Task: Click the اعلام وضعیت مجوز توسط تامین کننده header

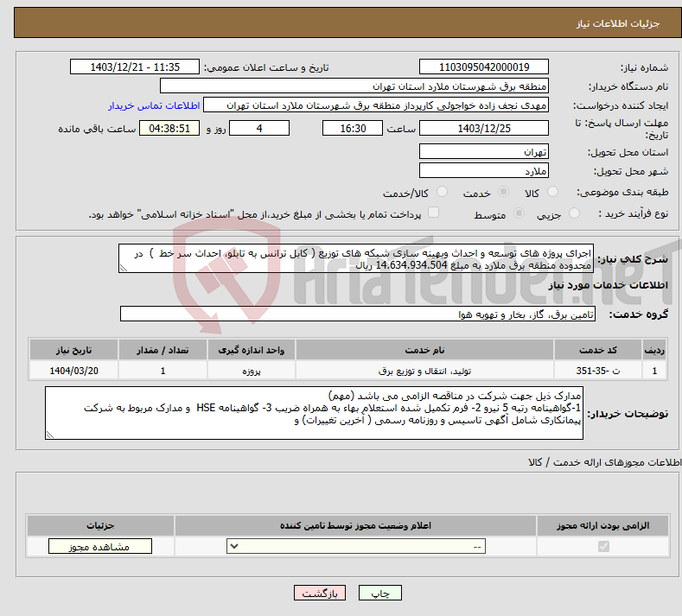Action: pyautogui.click(x=355, y=525)
